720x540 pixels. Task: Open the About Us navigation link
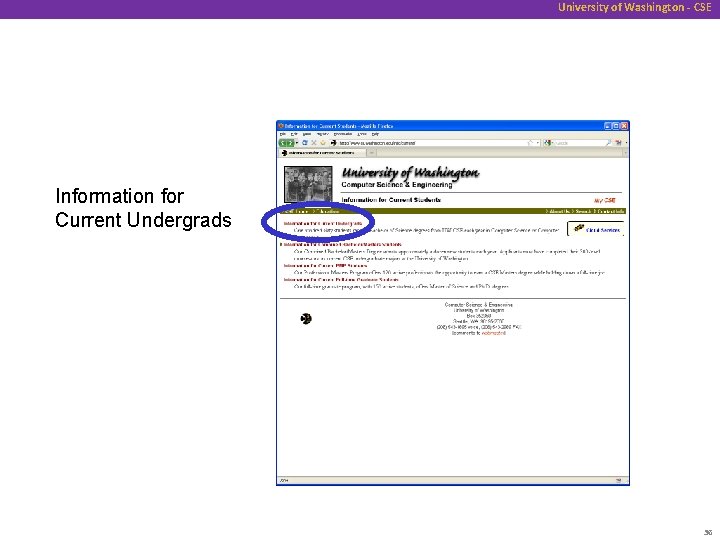pos(558,211)
